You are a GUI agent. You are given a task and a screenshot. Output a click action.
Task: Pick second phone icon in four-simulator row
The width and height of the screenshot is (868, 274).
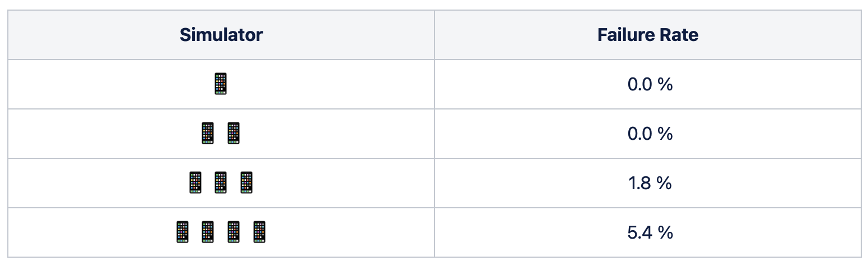pos(208,232)
